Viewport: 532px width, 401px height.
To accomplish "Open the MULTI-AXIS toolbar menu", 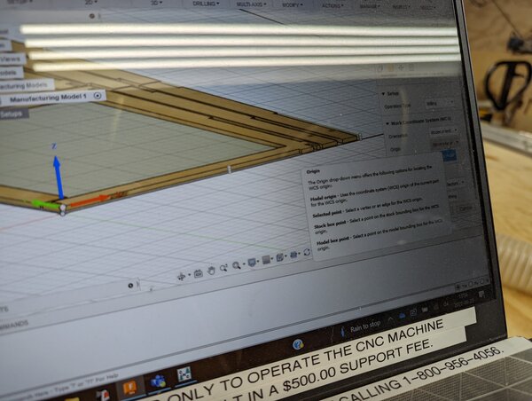I will click(251, 4).
